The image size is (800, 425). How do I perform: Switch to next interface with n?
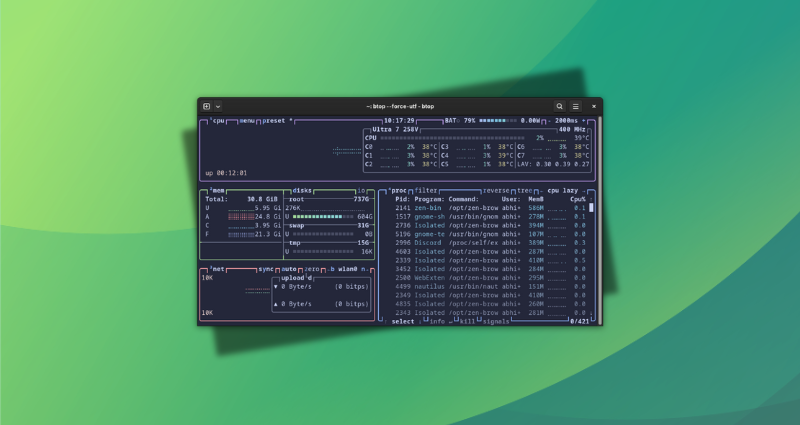364,269
